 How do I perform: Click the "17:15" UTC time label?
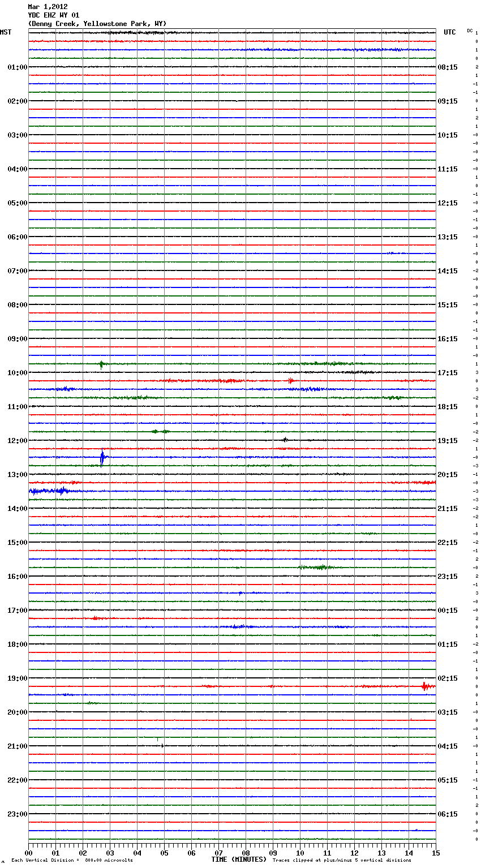click(x=448, y=373)
